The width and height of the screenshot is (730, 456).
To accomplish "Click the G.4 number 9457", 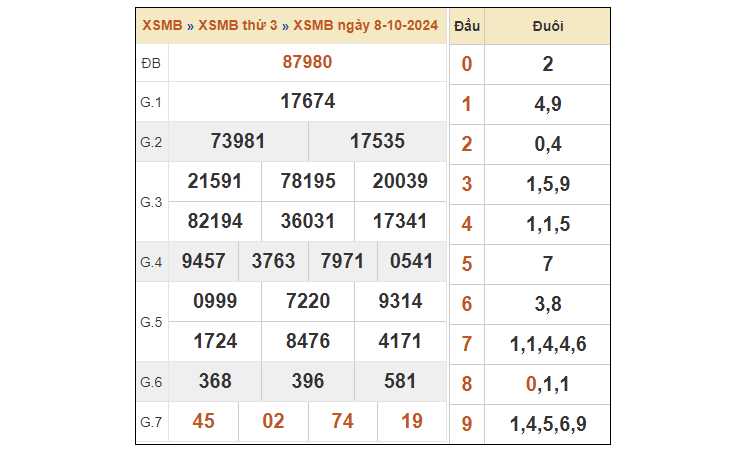I will (204, 261).
